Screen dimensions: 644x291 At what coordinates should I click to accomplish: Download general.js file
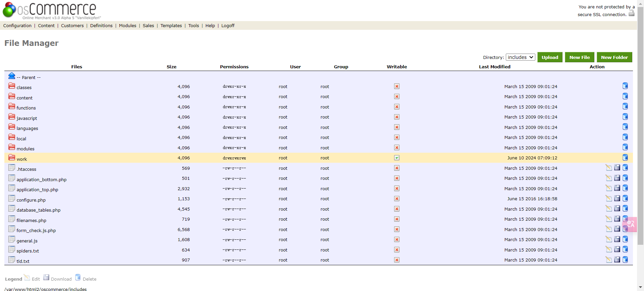point(617,239)
